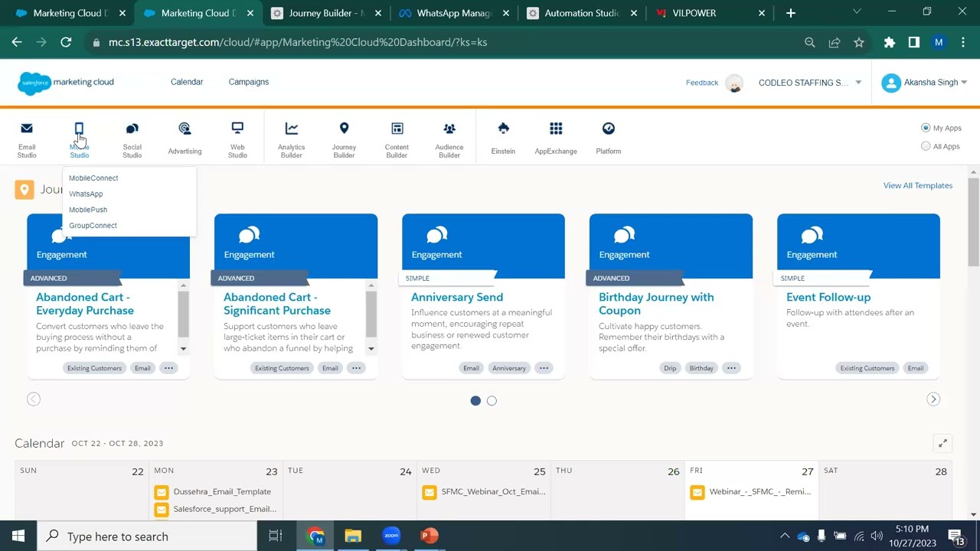Open Journey Builder app

[x=344, y=139]
